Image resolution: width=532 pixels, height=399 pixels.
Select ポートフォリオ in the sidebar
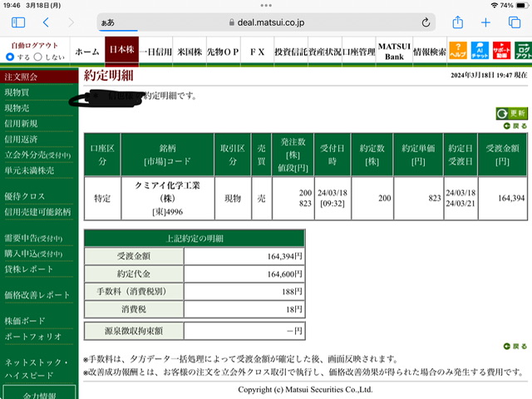point(33,337)
